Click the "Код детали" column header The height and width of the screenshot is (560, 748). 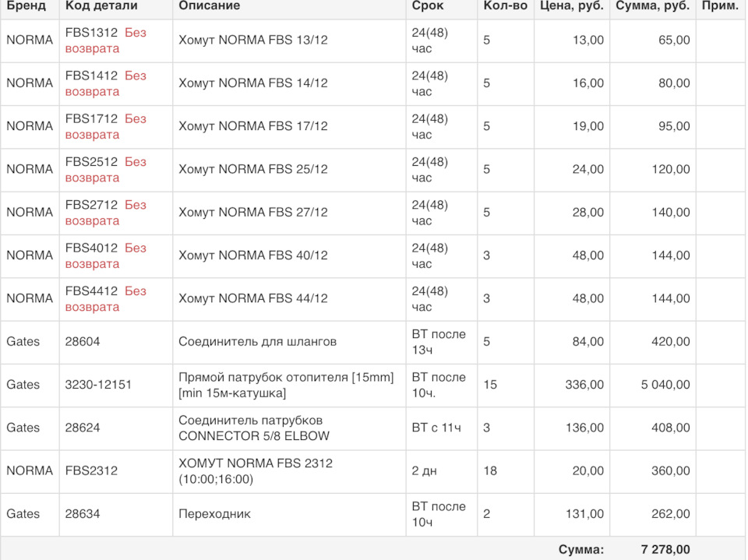click(101, 6)
